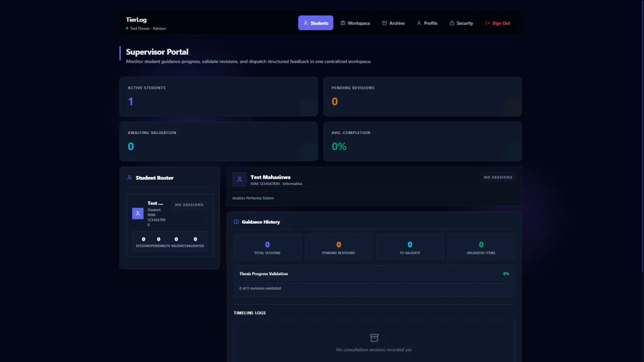Click the empty archive icon in Timeline Logs
Image resolution: width=644 pixels, height=362 pixels.
point(375,338)
